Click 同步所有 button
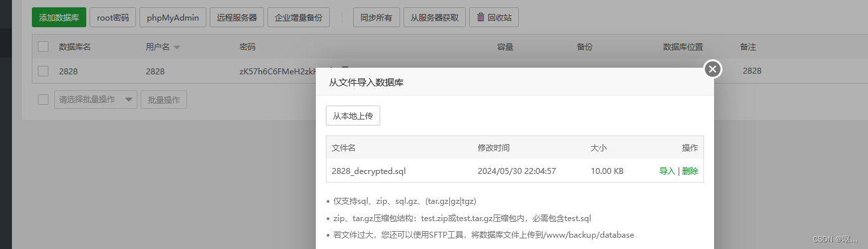Screen dimensions: 868x249 [376, 17]
